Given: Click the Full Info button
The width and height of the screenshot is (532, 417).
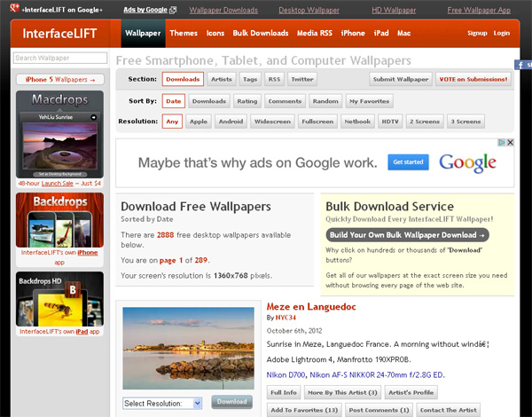Looking at the screenshot, I should click(284, 392).
